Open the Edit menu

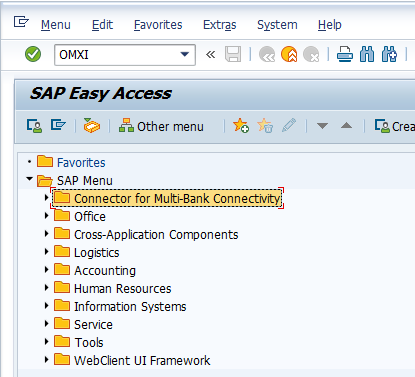coord(102,25)
